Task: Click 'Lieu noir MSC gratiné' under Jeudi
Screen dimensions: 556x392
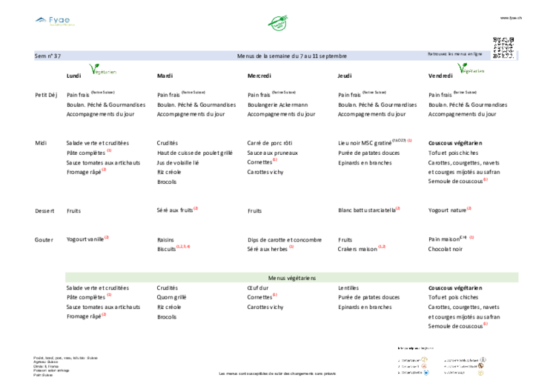Action: click(365, 143)
